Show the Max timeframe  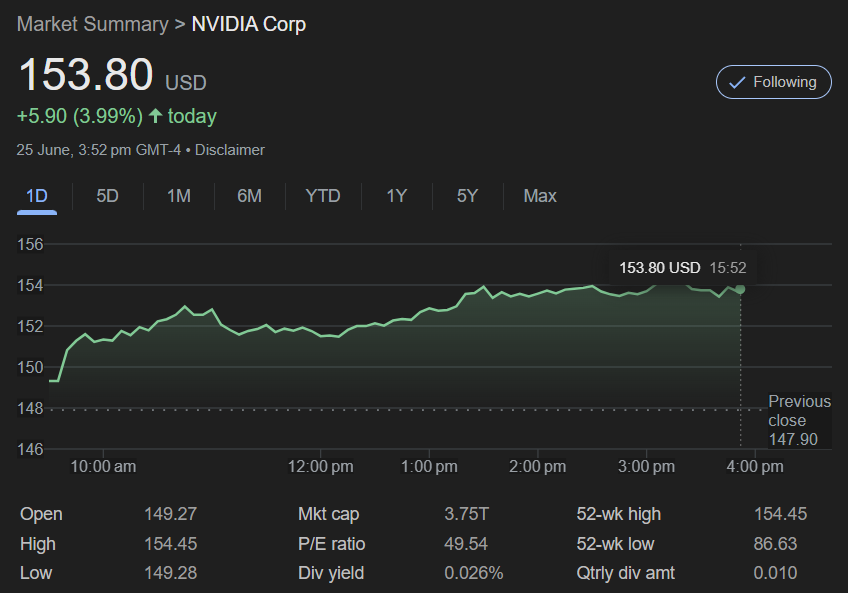tap(539, 196)
